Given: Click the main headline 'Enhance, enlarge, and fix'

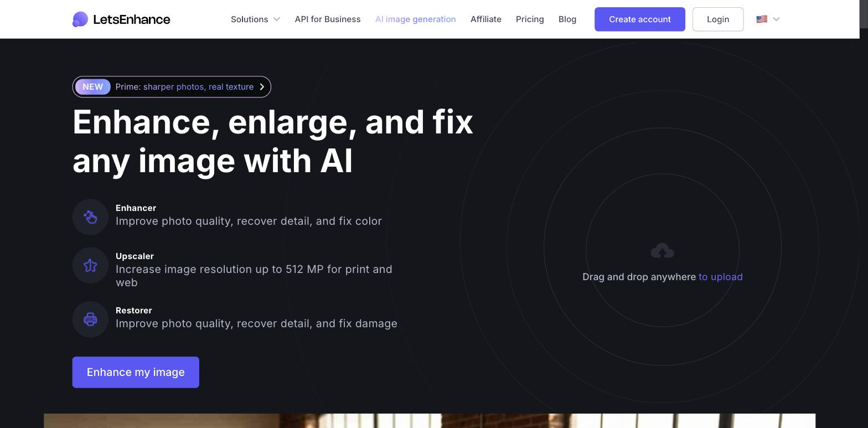Looking at the screenshot, I should click(x=273, y=122).
